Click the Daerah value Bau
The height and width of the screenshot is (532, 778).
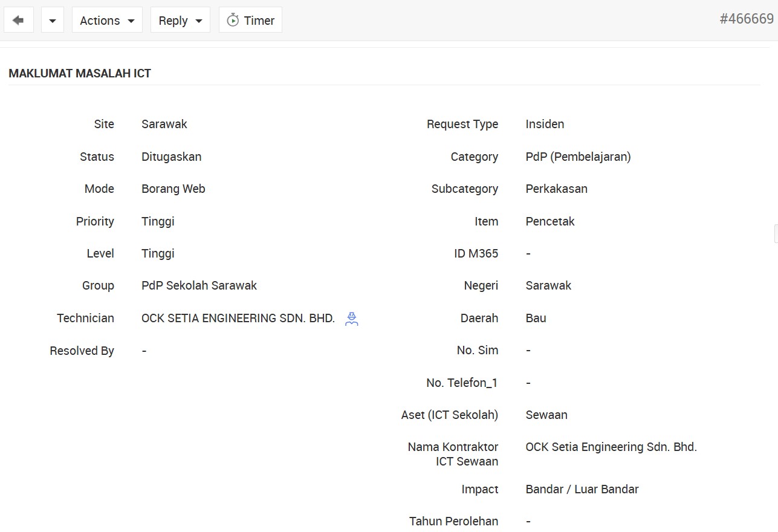click(536, 318)
